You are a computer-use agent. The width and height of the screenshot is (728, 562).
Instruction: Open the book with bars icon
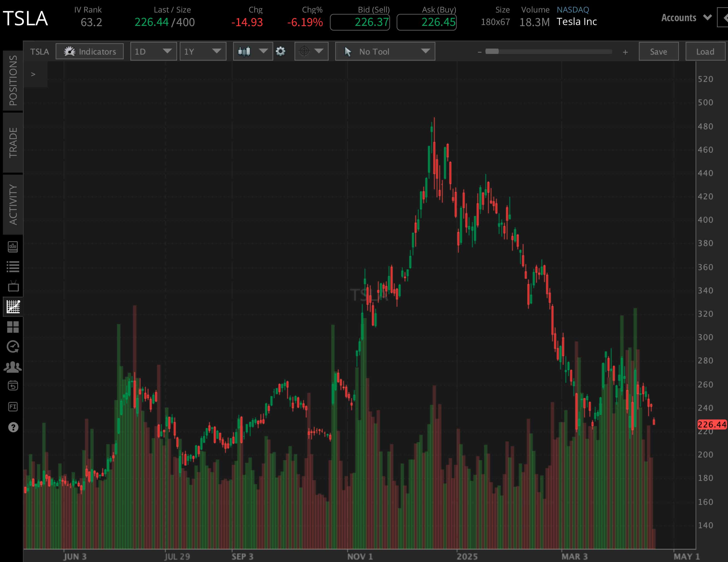point(13,247)
